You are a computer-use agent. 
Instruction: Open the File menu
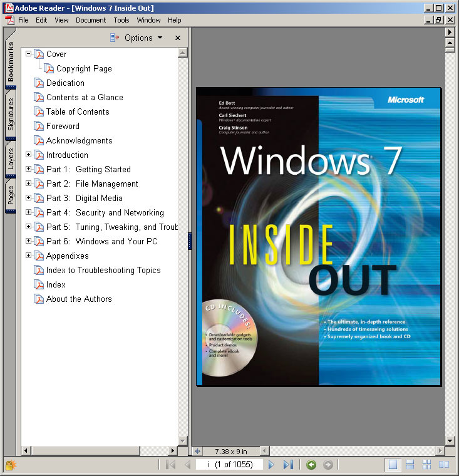tap(23, 20)
